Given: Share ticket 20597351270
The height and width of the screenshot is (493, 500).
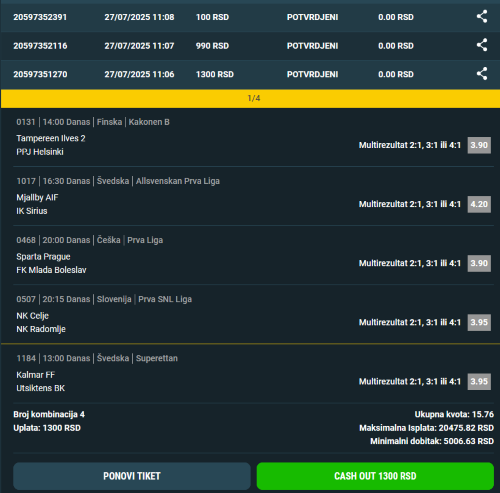Looking at the screenshot, I should 482,74.
